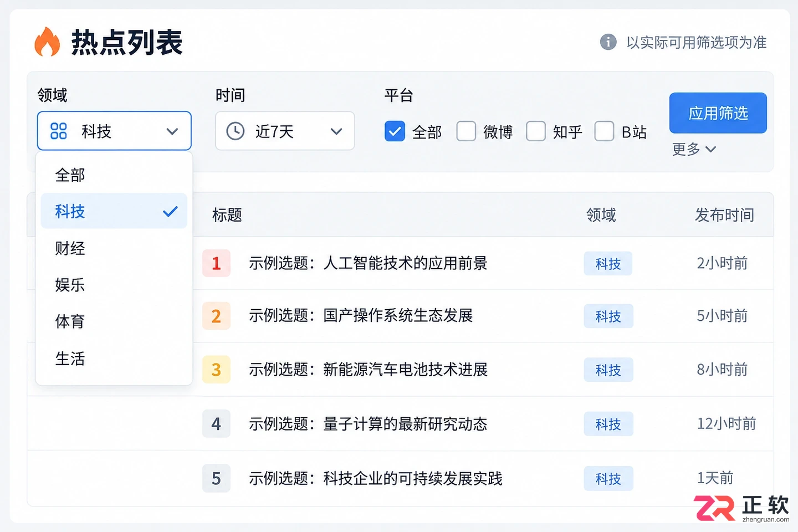This screenshot has width=798, height=532.
Task: Select 财经 in the 领域 dropdown list
Action: tap(114, 248)
